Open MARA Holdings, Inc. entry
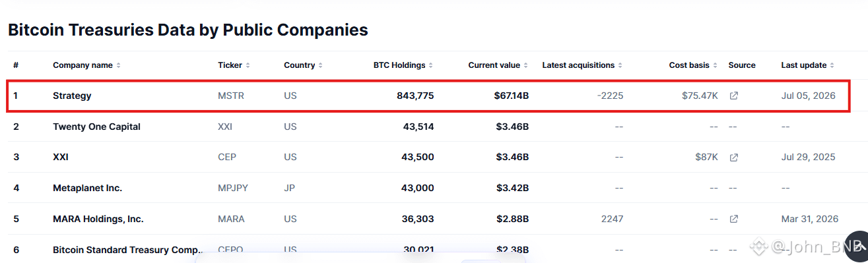Image resolution: width=868 pixels, height=263 pixels. pyautogui.click(x=98, y=219)
